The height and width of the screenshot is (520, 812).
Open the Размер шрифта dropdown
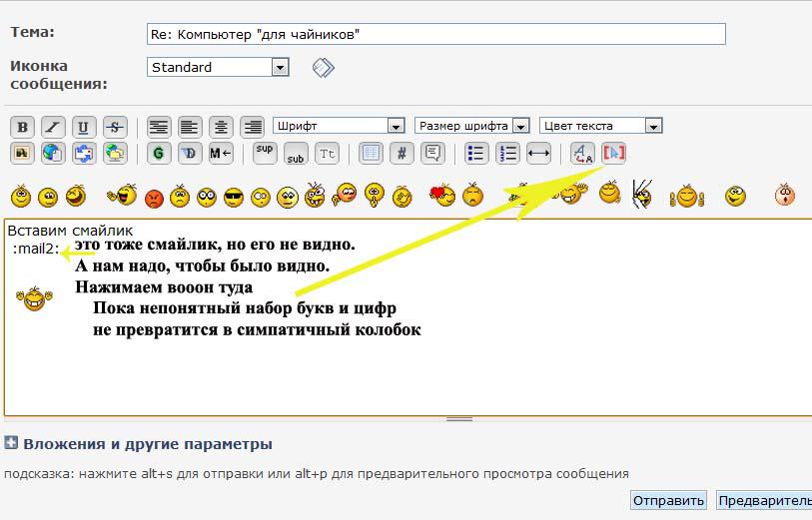click(x=471, y=126)
